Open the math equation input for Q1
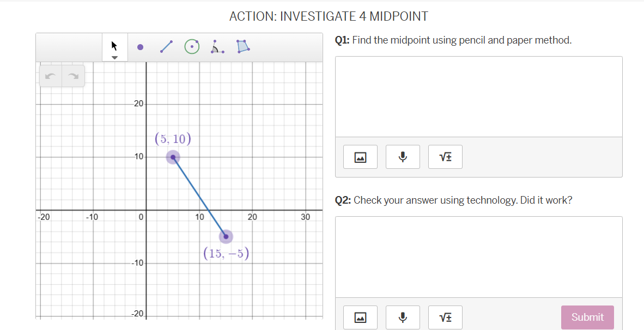Screen dimensions: 644x330 click(445, 156)
